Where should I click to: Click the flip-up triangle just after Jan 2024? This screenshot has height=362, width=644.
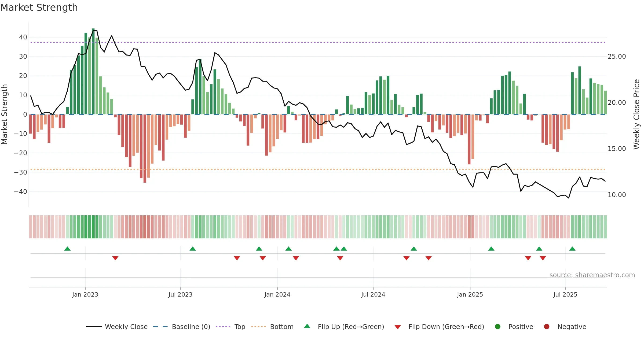288,249
